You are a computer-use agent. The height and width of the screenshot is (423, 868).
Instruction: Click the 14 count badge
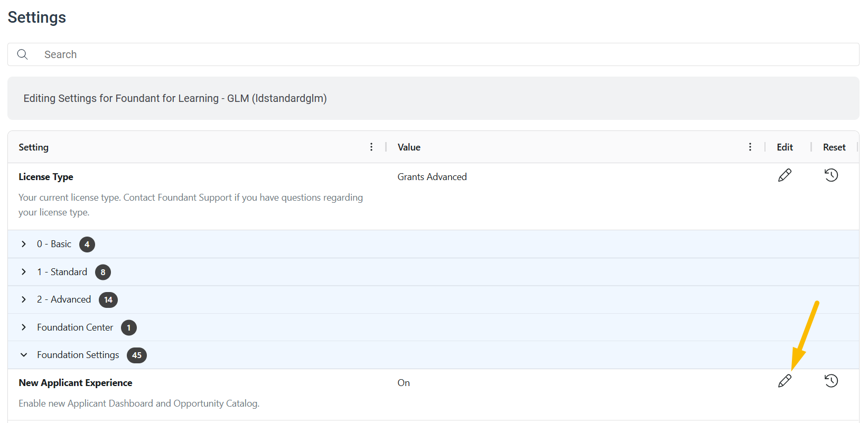(x=108, y=300)
